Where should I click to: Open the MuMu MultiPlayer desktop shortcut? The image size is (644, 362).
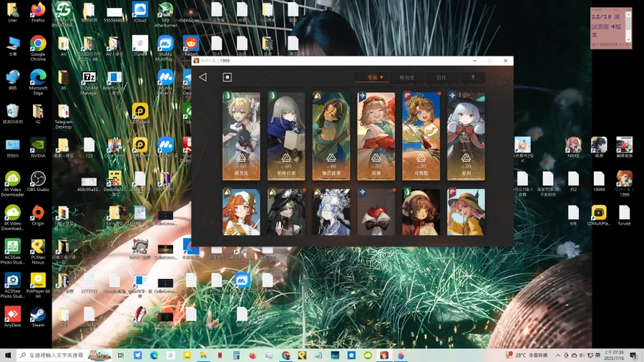[165, 48]
